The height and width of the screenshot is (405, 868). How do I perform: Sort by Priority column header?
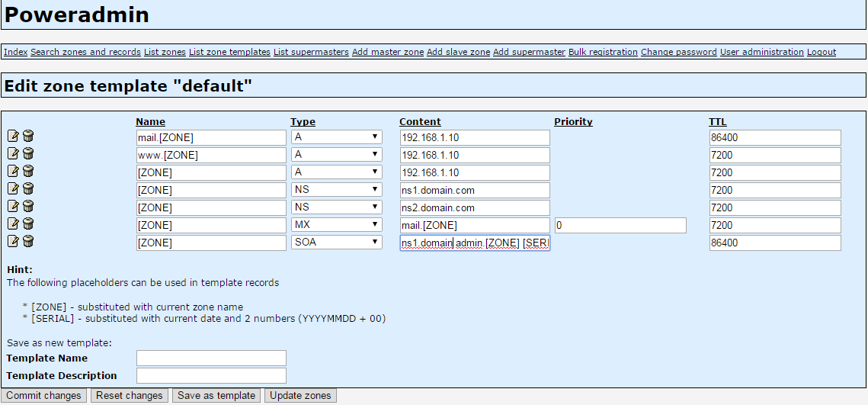coord(573,122)
